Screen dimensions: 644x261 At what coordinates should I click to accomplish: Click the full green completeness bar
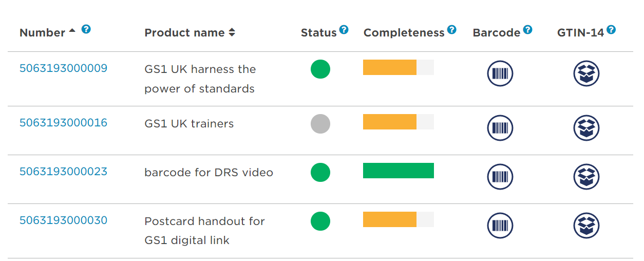tap(398, 171)
